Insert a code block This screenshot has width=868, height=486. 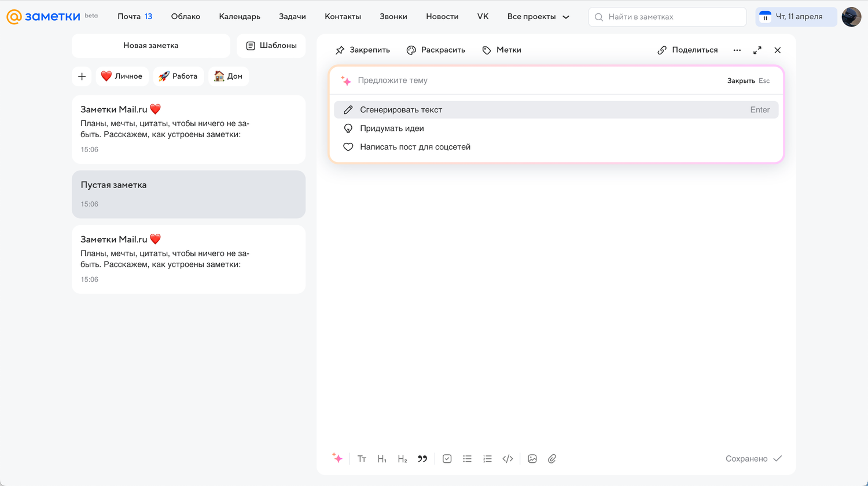pyautogui.click(x=507, y=459)
